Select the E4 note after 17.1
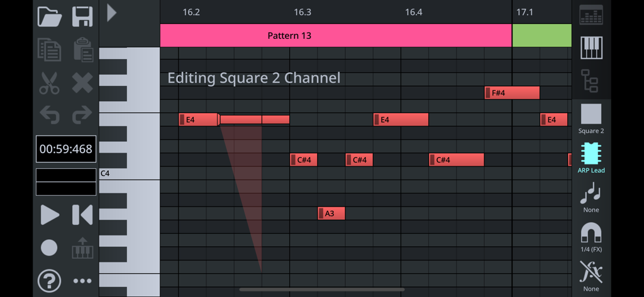644x297 pixels. click(553, 120)
